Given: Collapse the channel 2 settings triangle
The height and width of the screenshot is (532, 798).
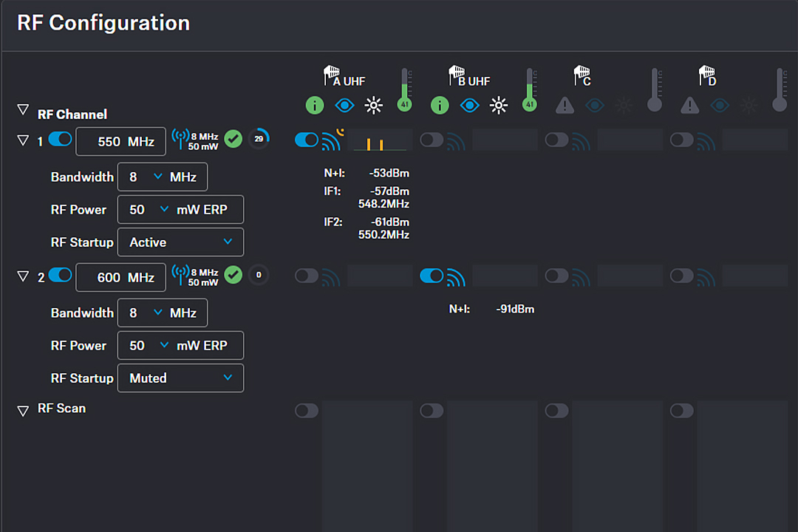Looking at the screenshot, I should click(23, 276).
